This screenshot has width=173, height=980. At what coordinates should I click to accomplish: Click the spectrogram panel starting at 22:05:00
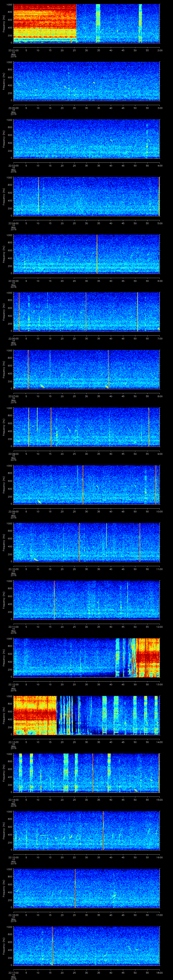coord(87,254)
